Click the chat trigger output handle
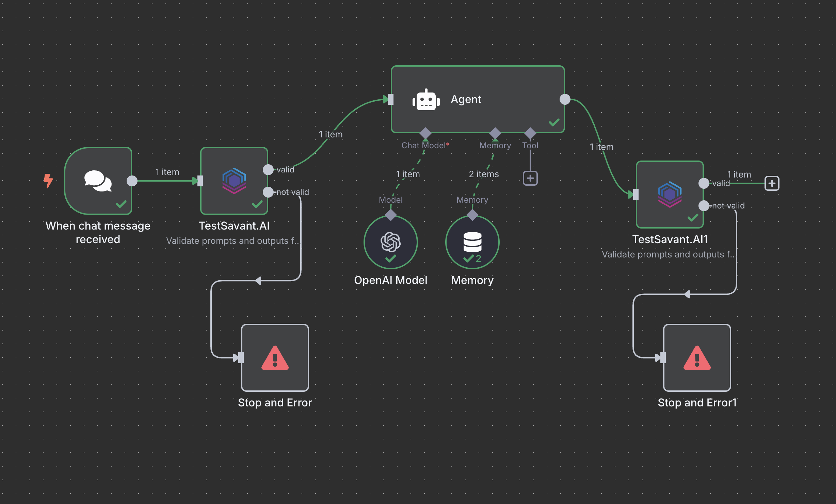The width and height of the screenshot is (836, 504). pos(132,181)
